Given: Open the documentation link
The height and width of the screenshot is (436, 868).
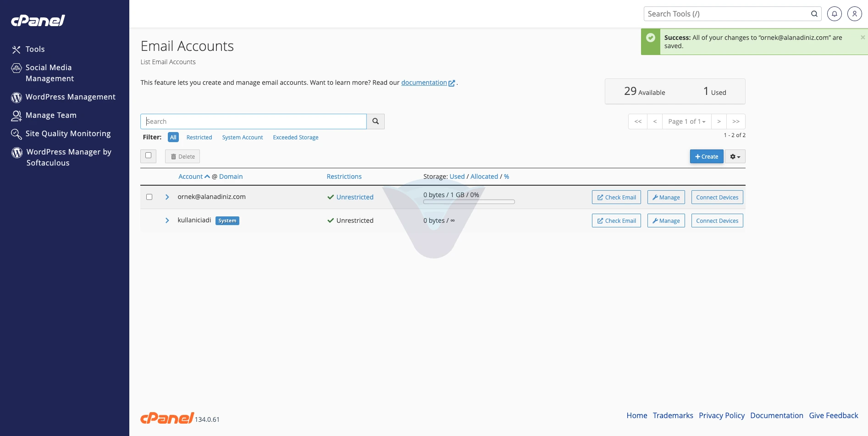Looking at the screenshot, I should [x=428, y=83].
